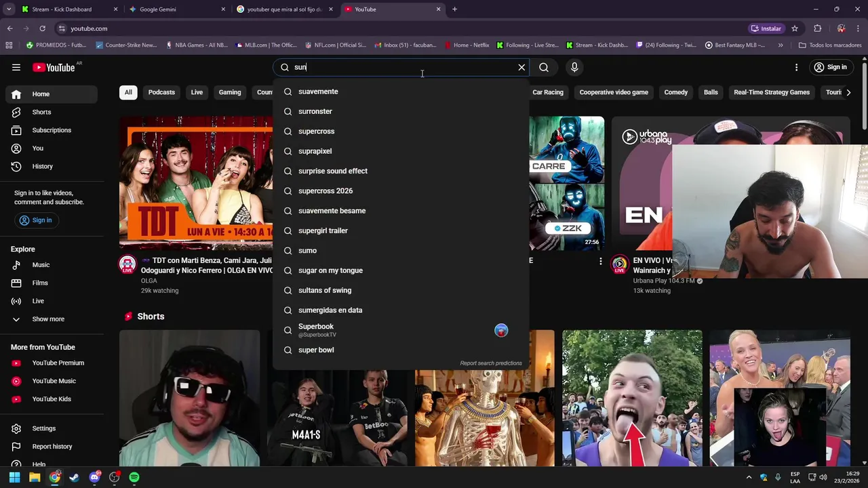Image resolution: width=868 pixels, height=488 pixels.
Task: Open Windows Start menu
Action: (14, 477)
